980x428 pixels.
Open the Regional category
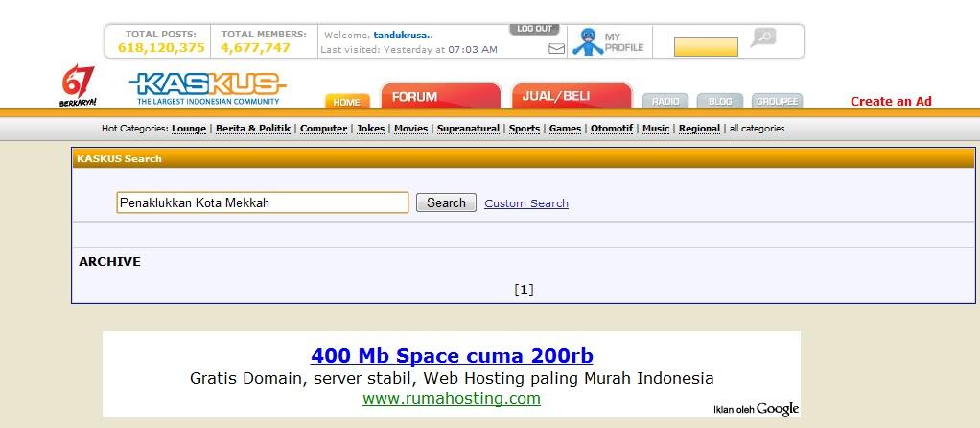click(699, 129)
